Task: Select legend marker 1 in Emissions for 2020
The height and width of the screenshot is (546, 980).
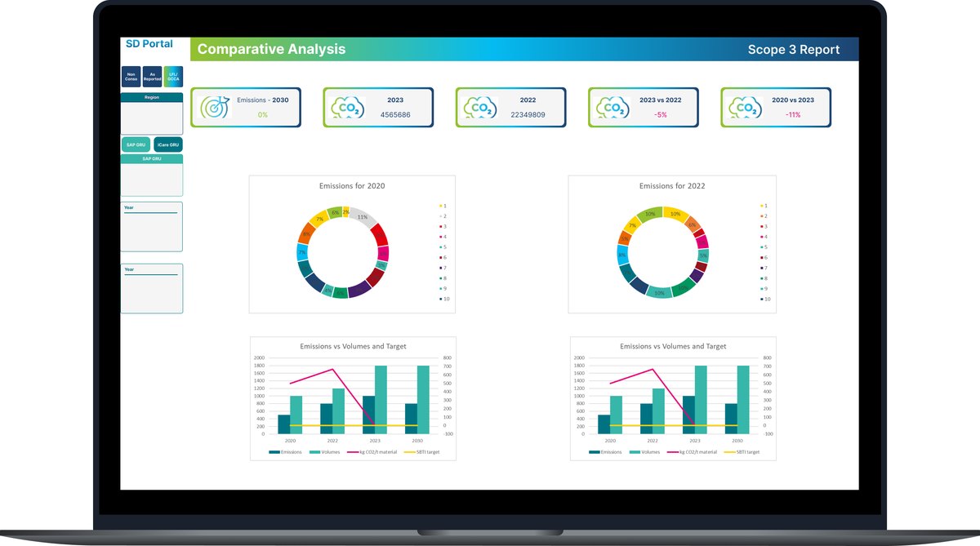Action: [x=440, y=206]
